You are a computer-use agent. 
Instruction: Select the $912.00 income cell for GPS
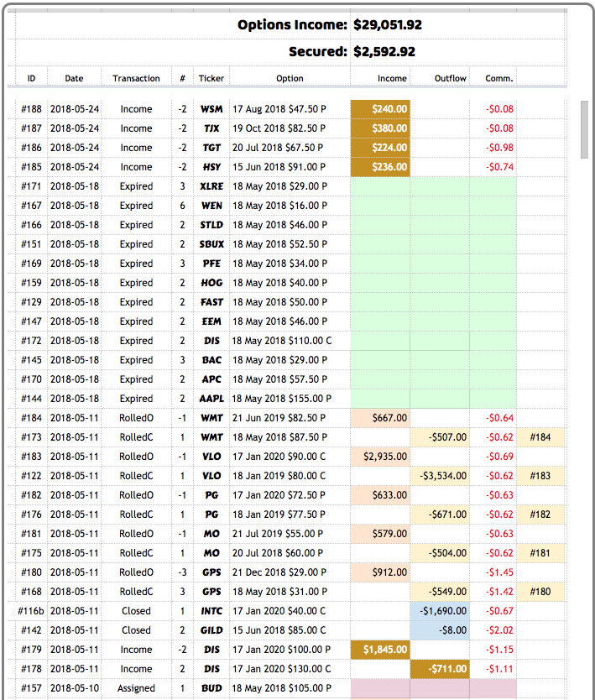point(380,572)
